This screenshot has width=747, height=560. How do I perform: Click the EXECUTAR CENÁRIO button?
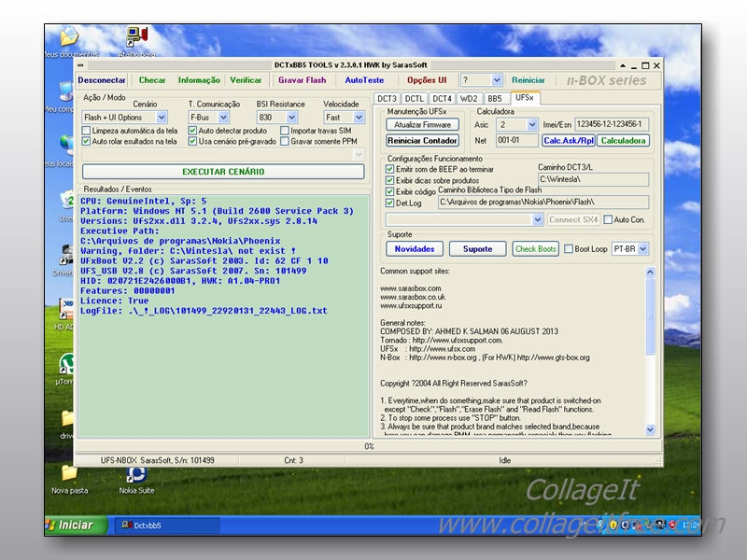(223, 172)
